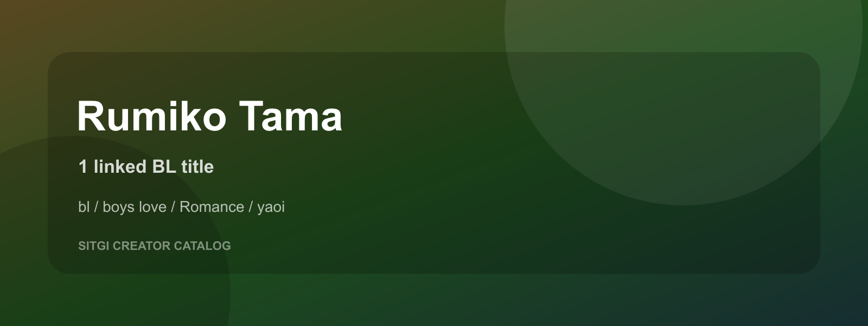Image resolution: width=868 pixels, height=326 pixels.
Task: Select the '1 linked BL title' subtitle
Action: tap(146, 166)
